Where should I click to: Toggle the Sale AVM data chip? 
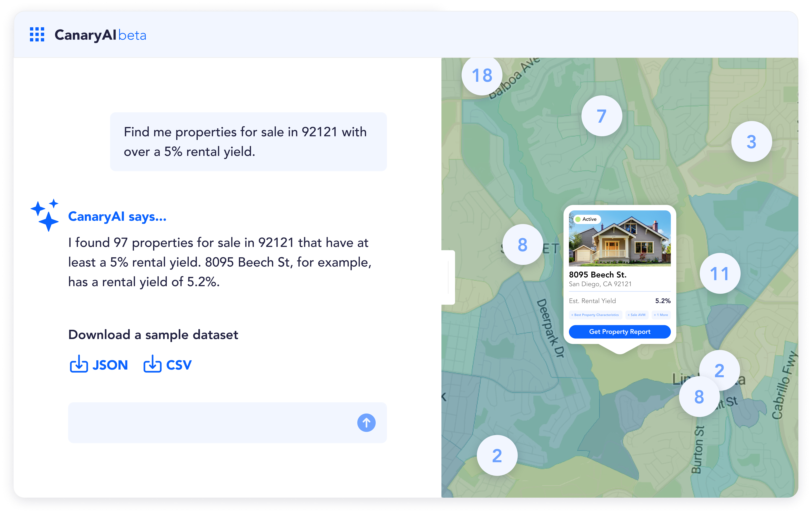point(637,315)
